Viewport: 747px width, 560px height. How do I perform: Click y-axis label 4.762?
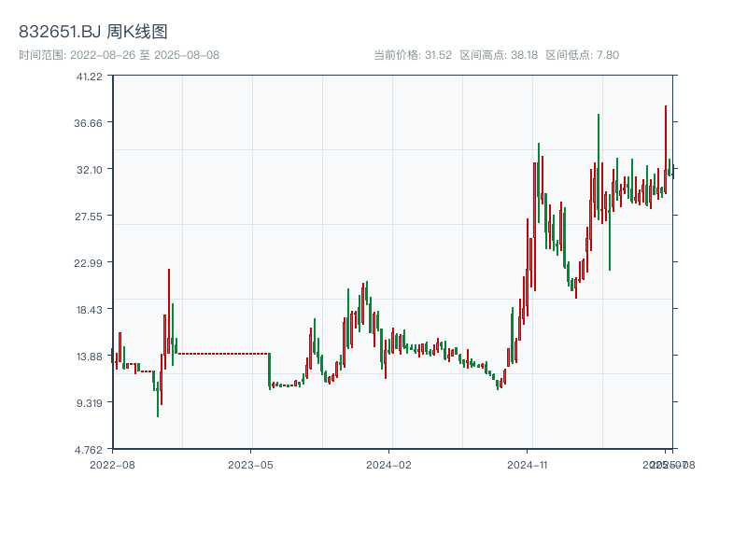88,450
